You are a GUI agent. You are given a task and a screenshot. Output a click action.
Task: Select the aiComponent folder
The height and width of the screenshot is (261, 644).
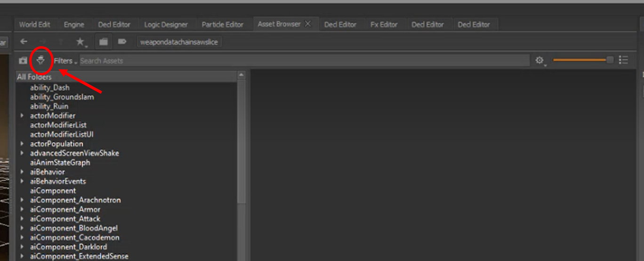coord(53,191)
